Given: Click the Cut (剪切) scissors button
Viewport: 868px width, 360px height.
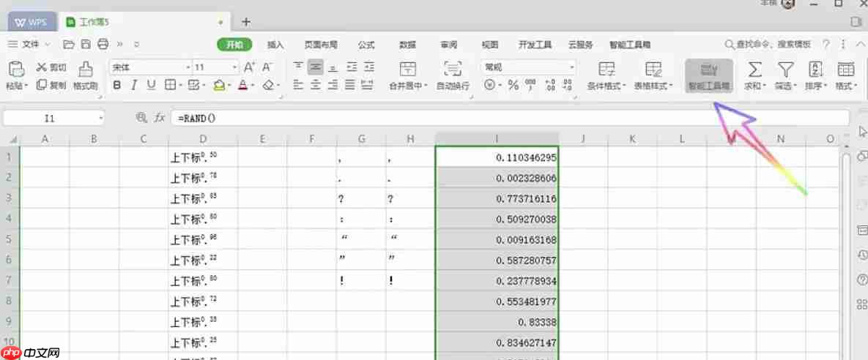Looking at the screenshot, I should 51,67.
